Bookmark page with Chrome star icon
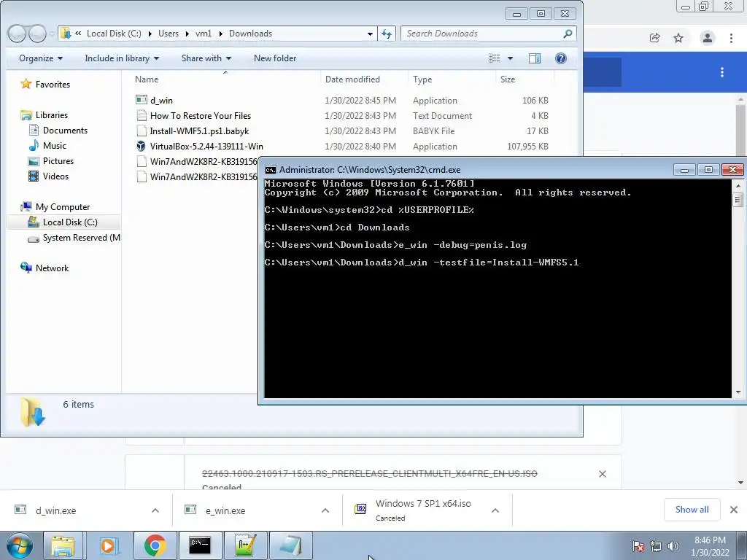This screenshot has width=747, height=560. 678,38
